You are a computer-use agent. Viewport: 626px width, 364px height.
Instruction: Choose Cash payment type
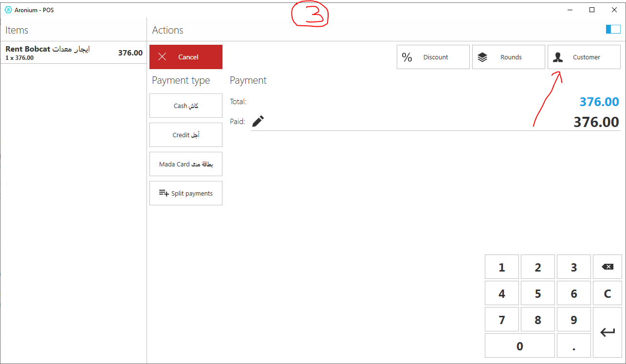(x=185, y=106)
